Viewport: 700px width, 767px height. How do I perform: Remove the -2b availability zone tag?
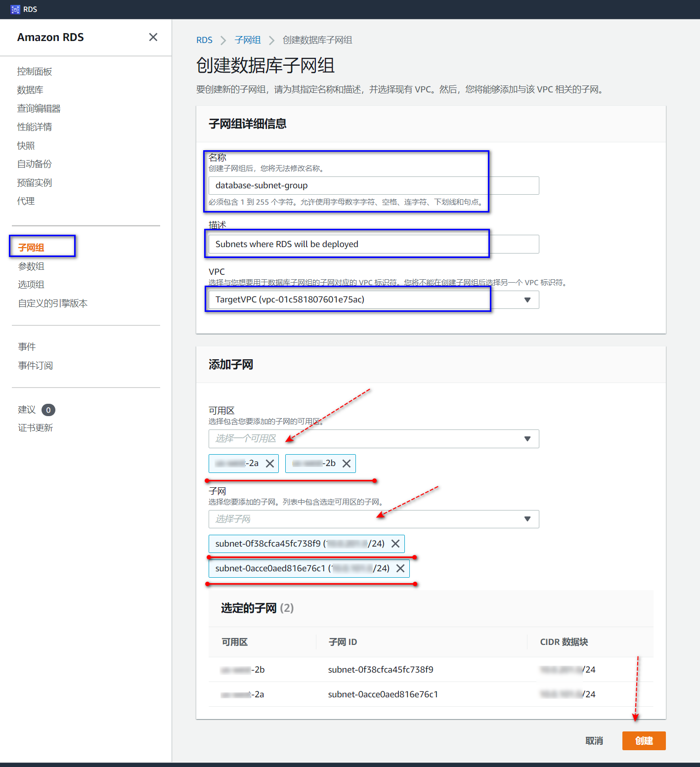347,464
